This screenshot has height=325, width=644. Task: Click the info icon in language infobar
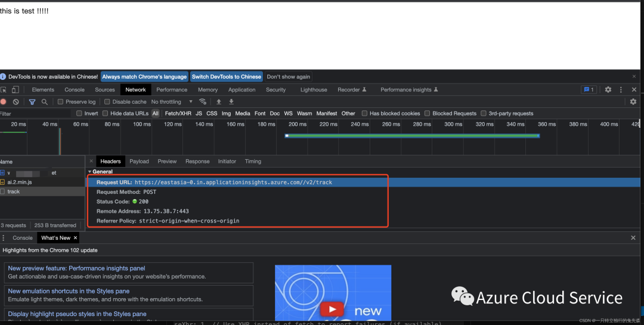3,76
